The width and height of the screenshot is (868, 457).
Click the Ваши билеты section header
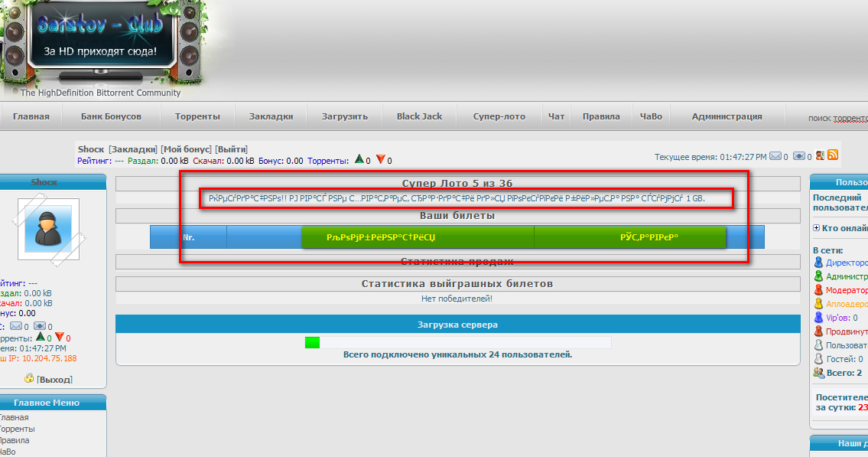tap(457, 215)
